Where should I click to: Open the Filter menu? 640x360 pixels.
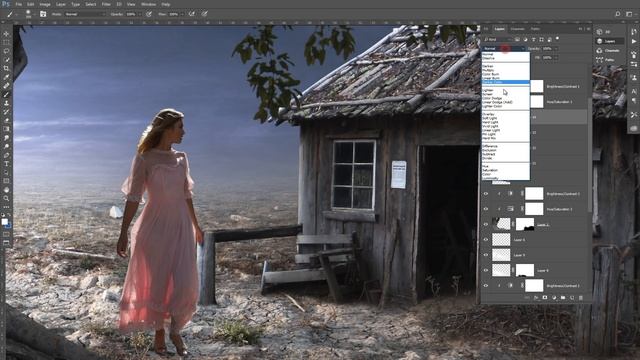click(x=106, y=4)
